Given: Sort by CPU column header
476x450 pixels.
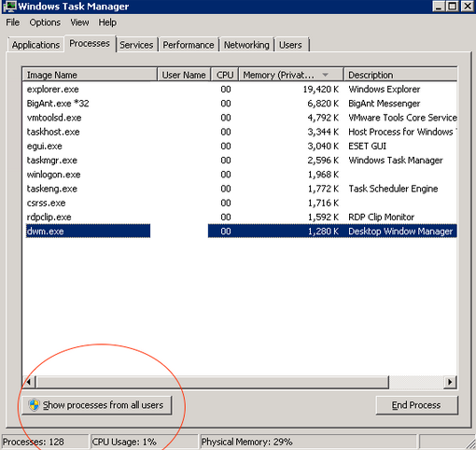Looking at the screenshot, I should (x=225, y=75).
